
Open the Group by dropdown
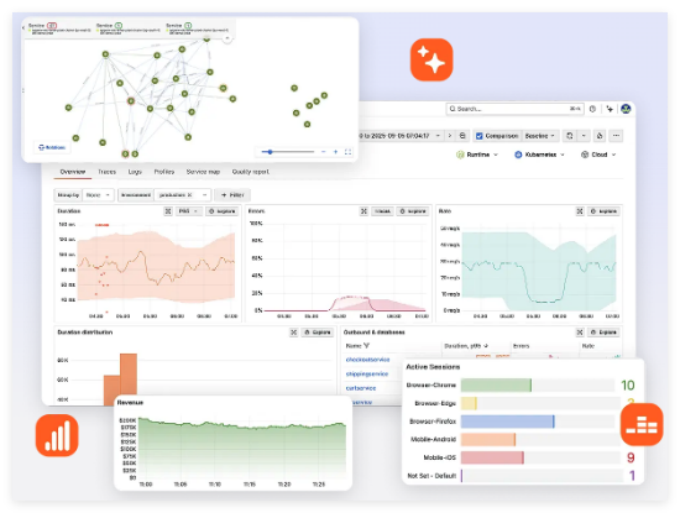(98, 195)
